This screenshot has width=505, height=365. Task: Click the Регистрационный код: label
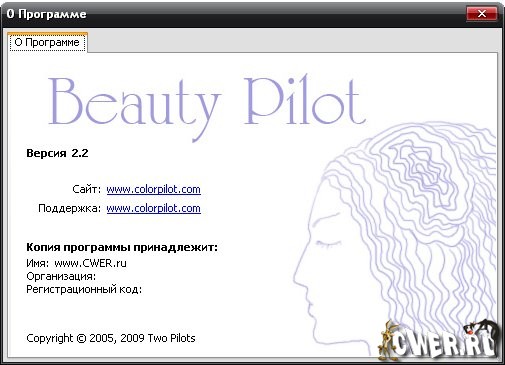(x=84, y=289)
